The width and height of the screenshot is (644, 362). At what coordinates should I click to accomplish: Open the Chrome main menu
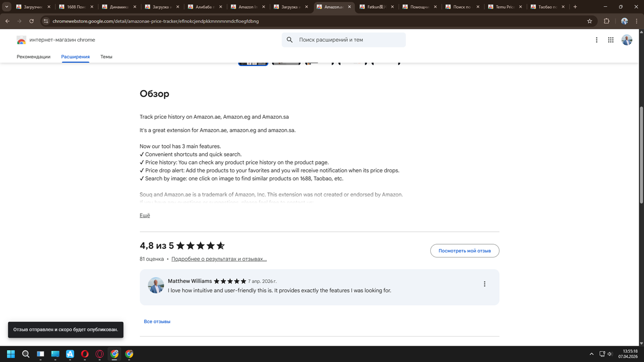[637, 21]
